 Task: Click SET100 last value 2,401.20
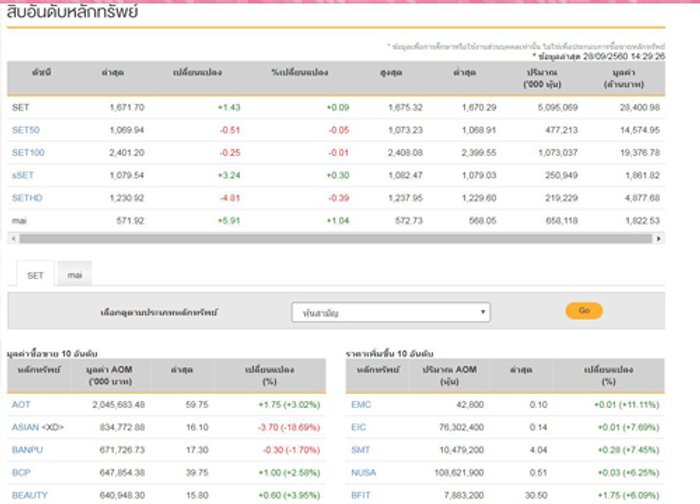(127, 153)
